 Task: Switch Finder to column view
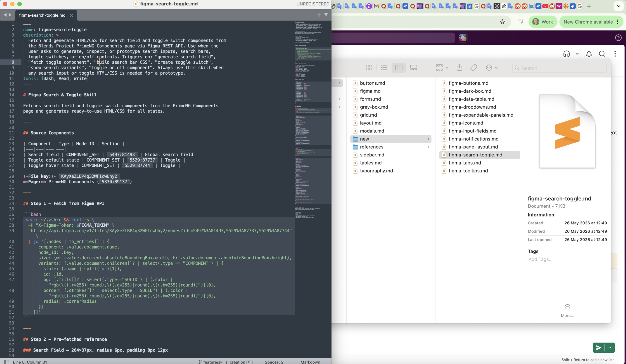point(399,67)
